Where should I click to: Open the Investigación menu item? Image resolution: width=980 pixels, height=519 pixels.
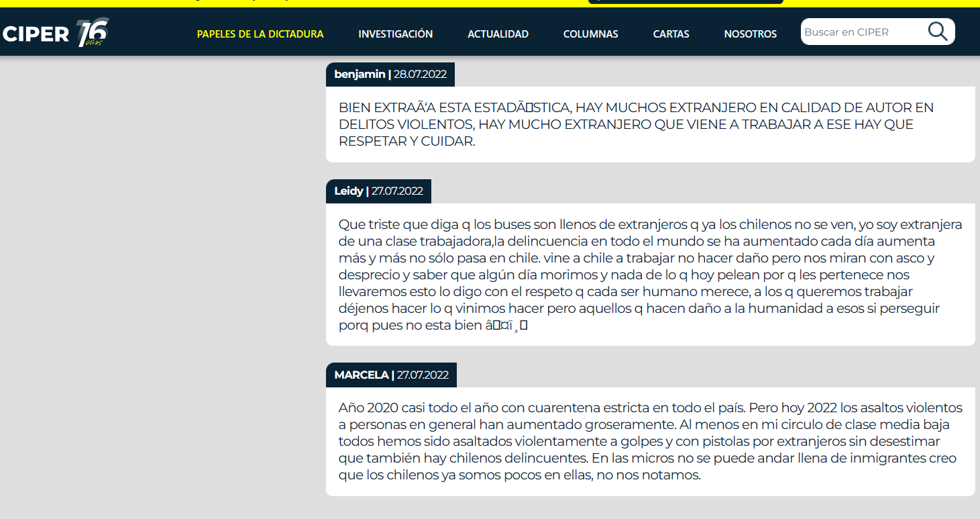click(396, 34)
